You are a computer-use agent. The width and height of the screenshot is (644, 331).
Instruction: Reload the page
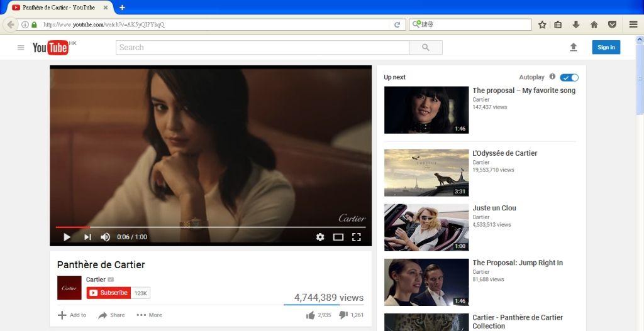pyautogui.click(x=397, y=24)
